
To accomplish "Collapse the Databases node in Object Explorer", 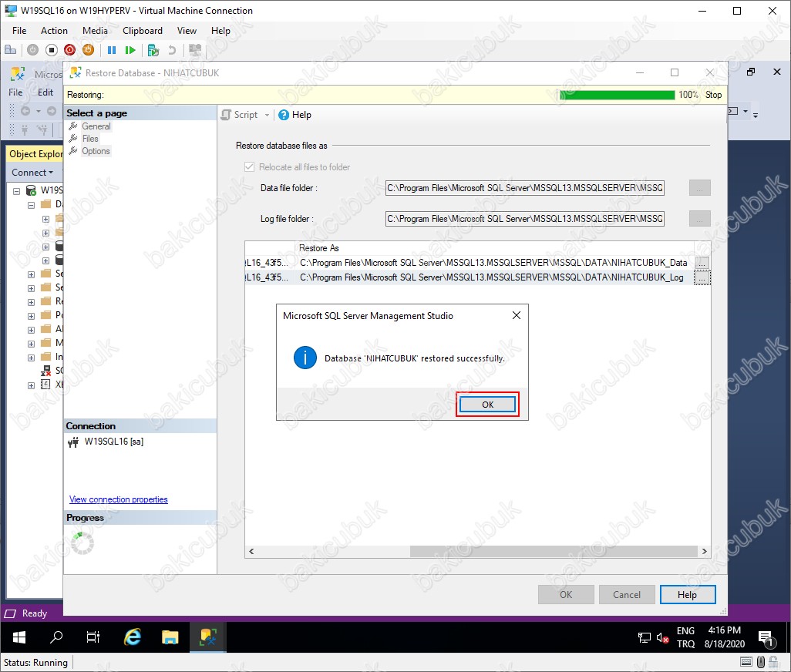I will coord(32,205).
